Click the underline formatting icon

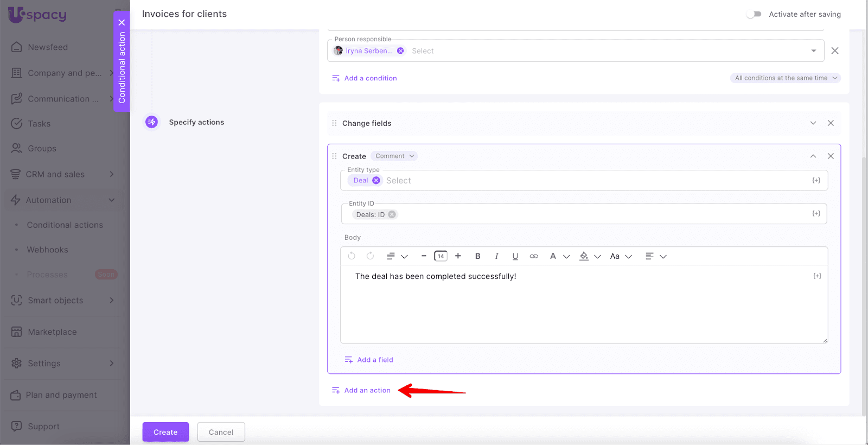[515, 256]
